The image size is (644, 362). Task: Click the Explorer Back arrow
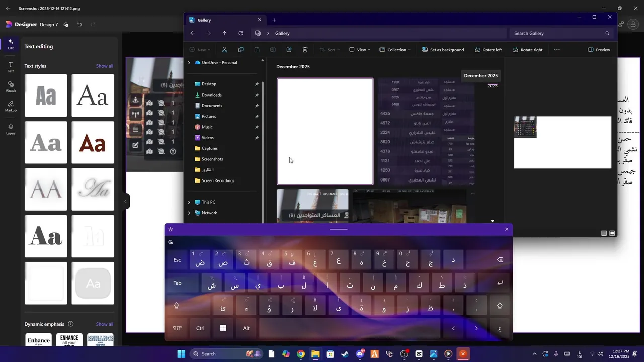pyautogui.click(x=192, y=33)
